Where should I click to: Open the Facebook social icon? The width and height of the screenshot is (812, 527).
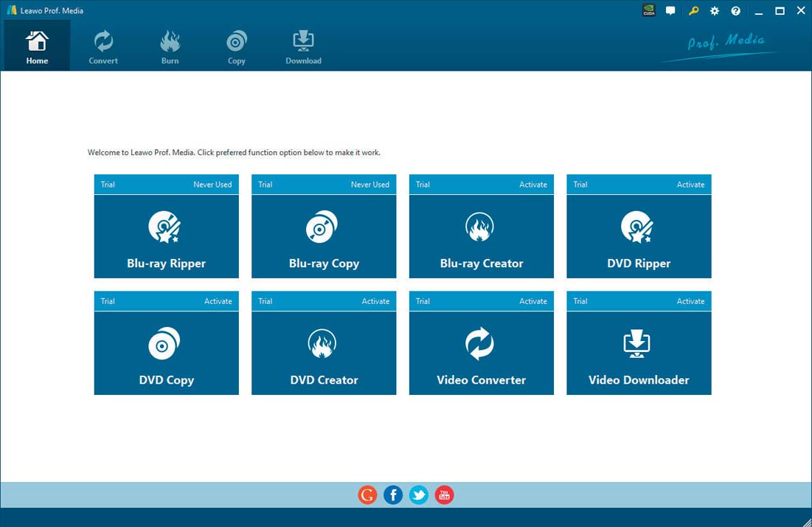pyautogui.click(x=393, y=495)
